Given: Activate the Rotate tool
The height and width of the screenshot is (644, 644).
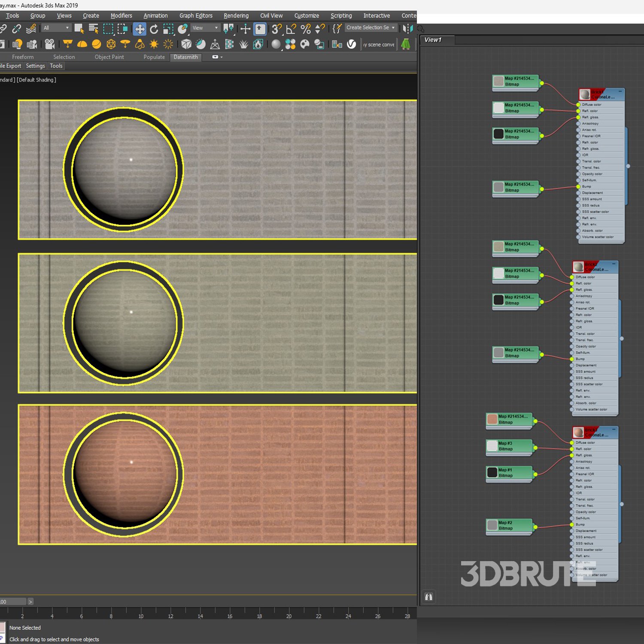Looking at the screenshot, I should (x=154, y=29).
